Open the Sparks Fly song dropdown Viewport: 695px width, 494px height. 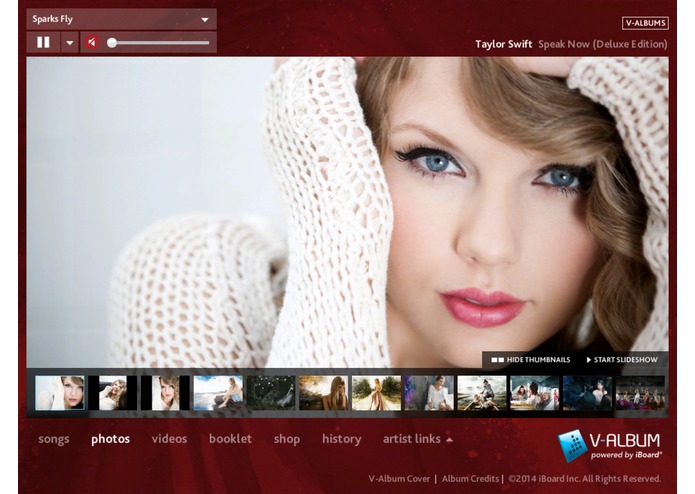121,19
